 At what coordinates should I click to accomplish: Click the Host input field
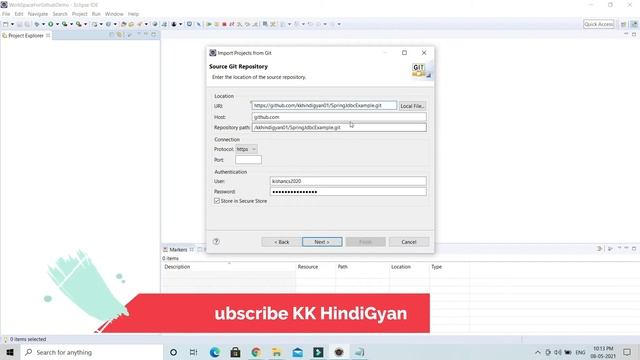point(339,117)
